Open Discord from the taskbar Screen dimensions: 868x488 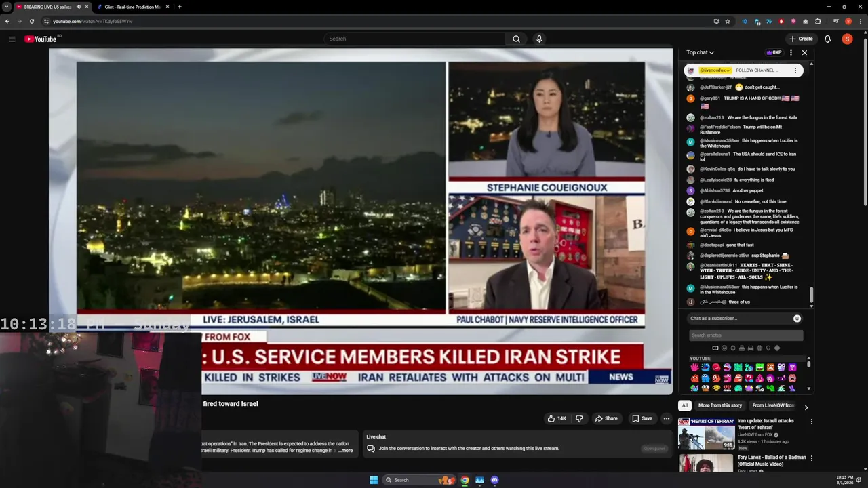pyautogui.click(x=494, y=480)
